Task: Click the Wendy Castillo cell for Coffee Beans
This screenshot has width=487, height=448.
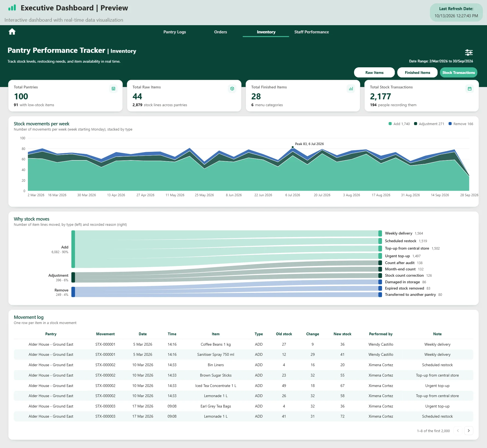Action: point(381,344)
